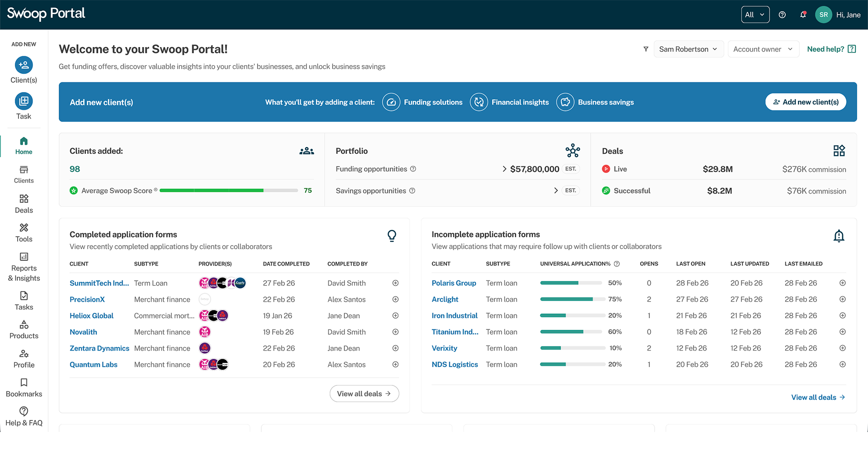868x456 pixels.
Task: Click the Add new Task icon
Action: (24, 101)
